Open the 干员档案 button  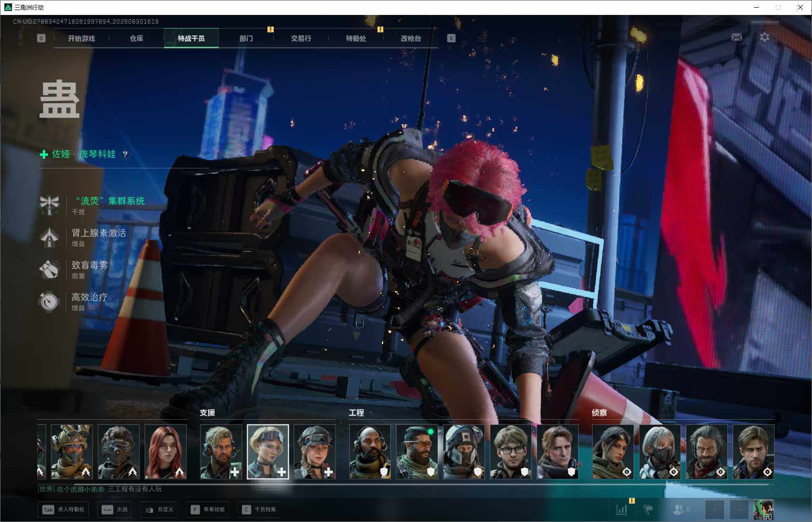click(259, 509)
